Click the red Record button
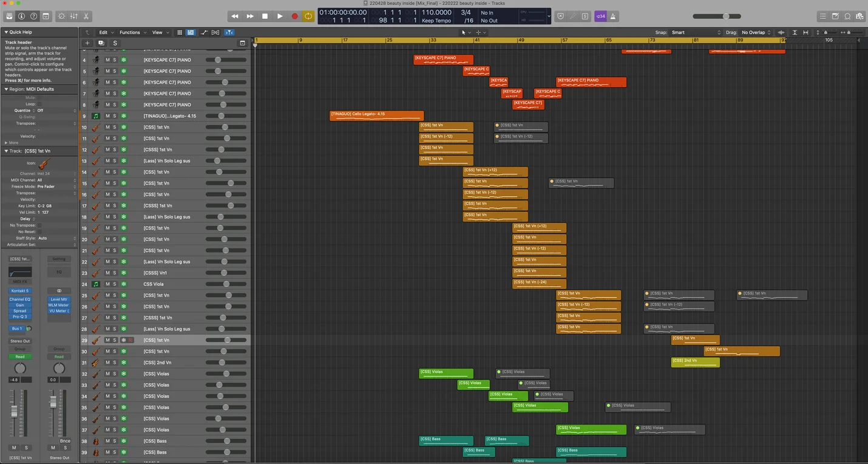868x464 pixels. tap(294, 16)
